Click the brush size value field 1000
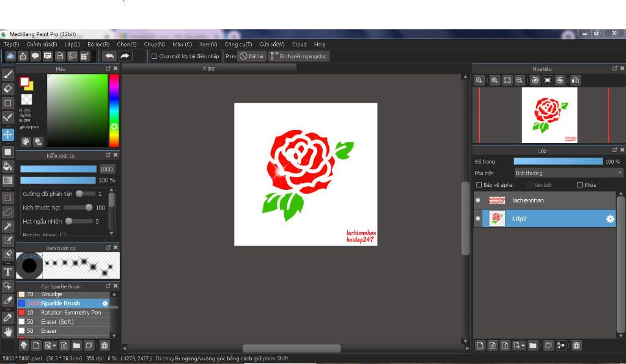626x364 pixels. pos(106,169)
